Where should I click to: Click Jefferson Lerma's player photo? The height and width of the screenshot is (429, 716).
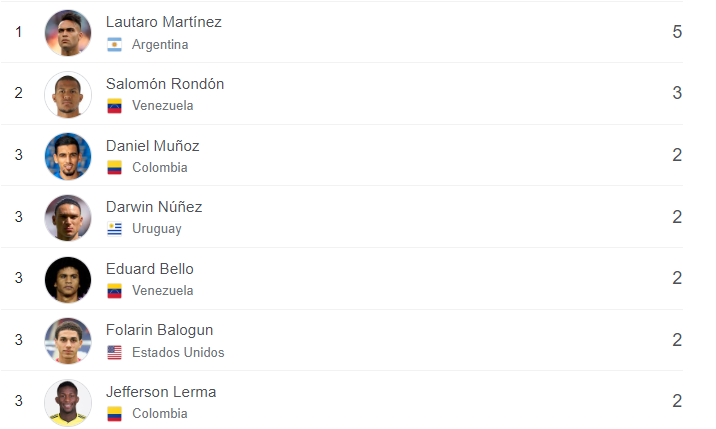coord(68,403)
